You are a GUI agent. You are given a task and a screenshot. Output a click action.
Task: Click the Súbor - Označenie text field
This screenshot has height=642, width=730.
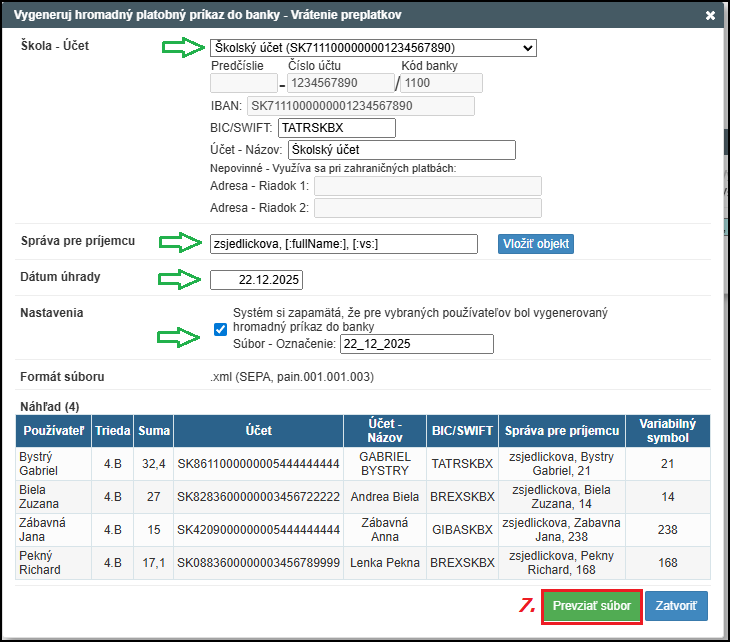(417, 344)
